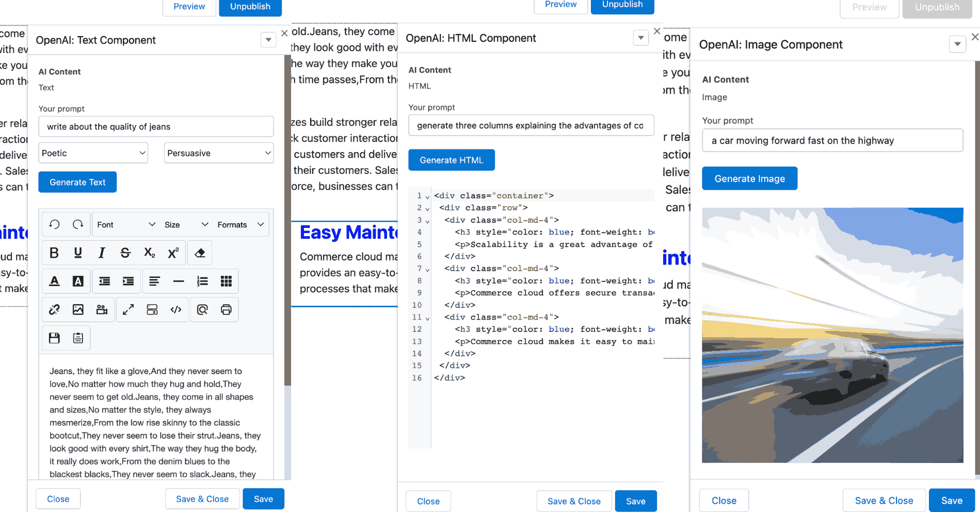Open the Font dropdown

[x=126, y=224]
